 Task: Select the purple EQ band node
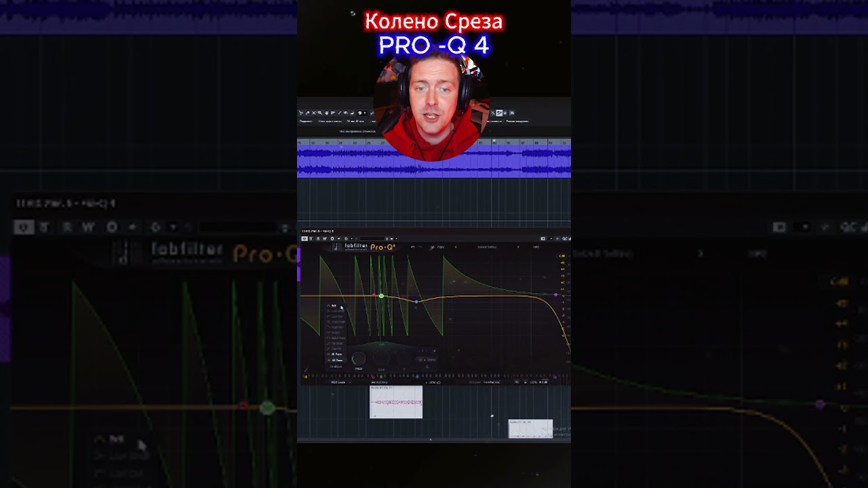[x=556, y=295]
